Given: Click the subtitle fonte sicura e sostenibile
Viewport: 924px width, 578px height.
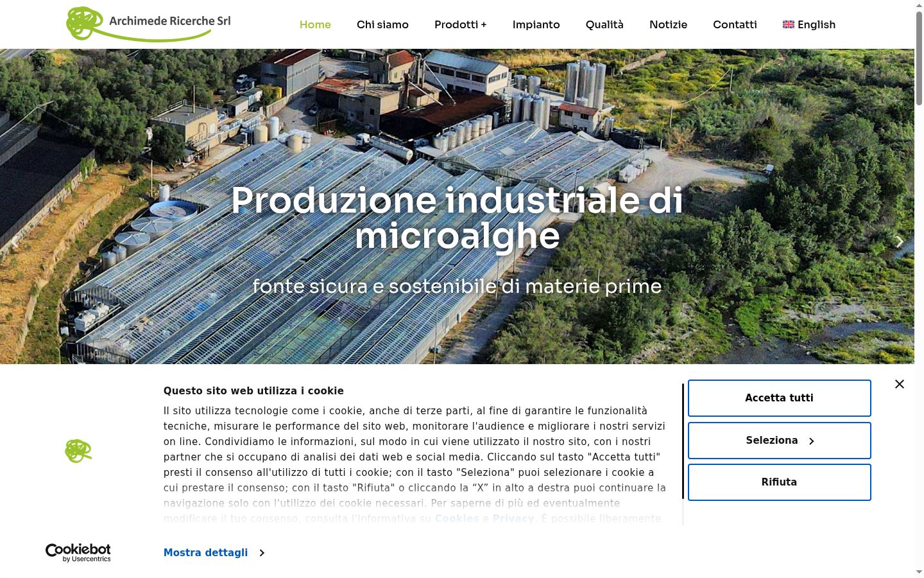Looking at the screenshot, I should tap(457, 286).
